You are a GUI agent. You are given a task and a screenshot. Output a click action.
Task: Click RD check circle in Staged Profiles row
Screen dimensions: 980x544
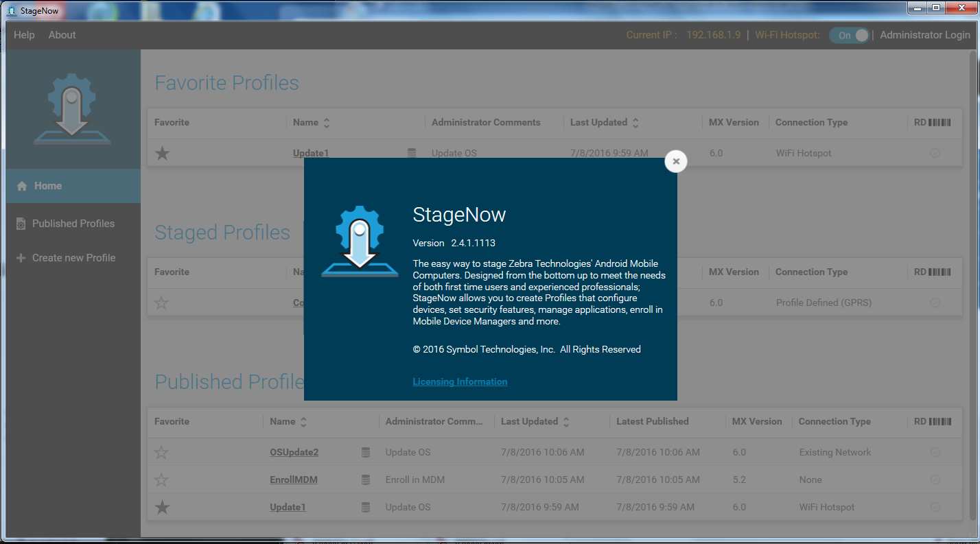[935, 303]
